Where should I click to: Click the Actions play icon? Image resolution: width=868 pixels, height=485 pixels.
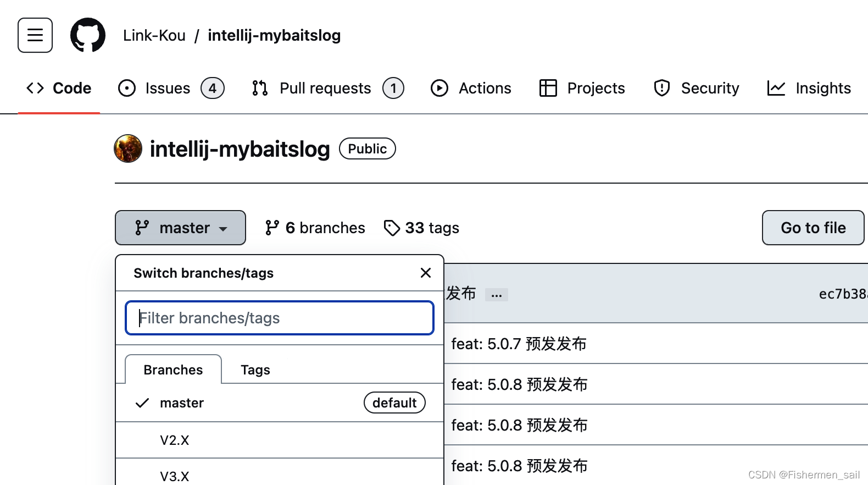439,88
